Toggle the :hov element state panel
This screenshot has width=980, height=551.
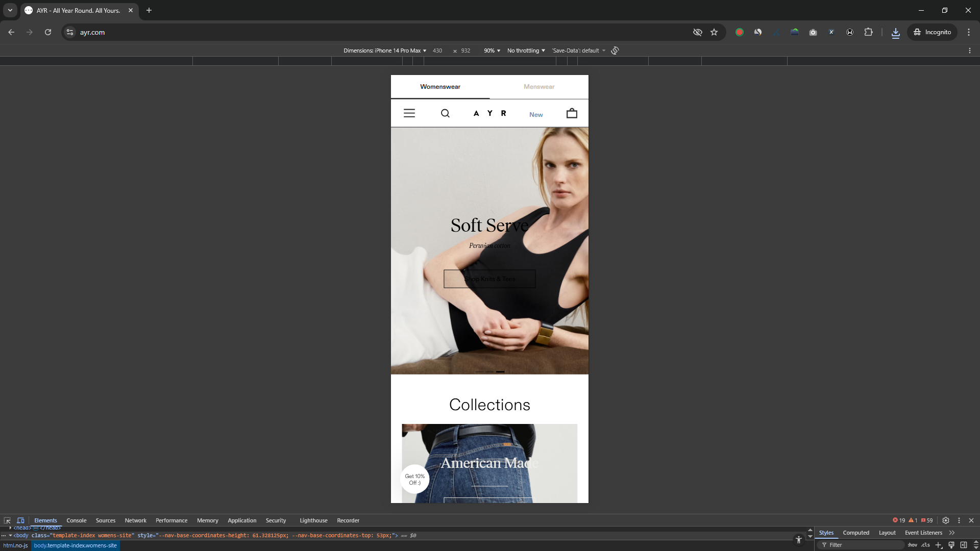(912, 545)
